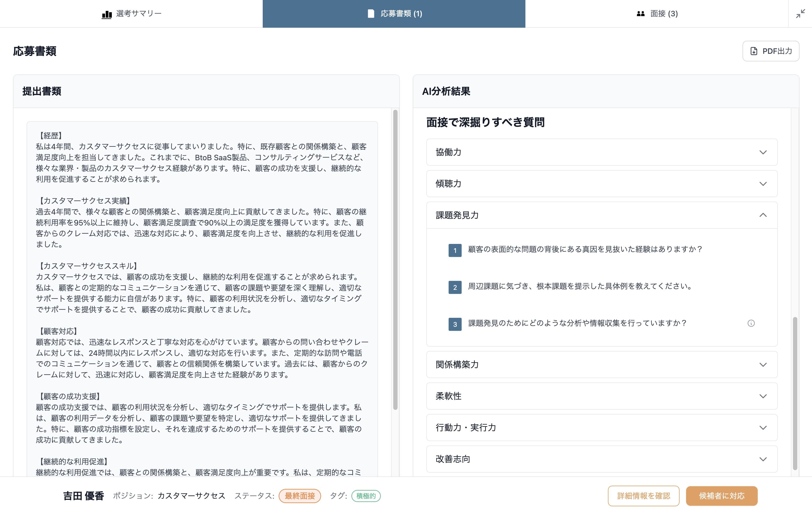The height and width of the screenshot is (515, 812).
Task: Click the bar chart icon in 選考サマリー tab
Action: 107,14
